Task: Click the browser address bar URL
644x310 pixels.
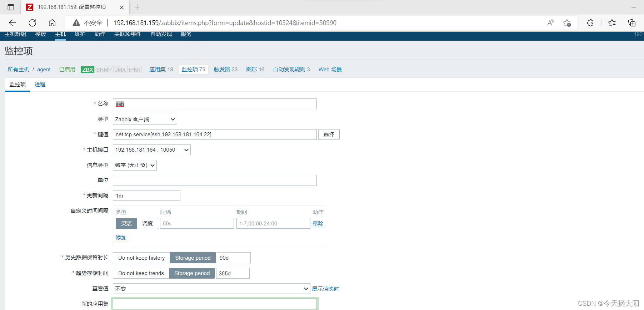Action: [x=225, y=23]
